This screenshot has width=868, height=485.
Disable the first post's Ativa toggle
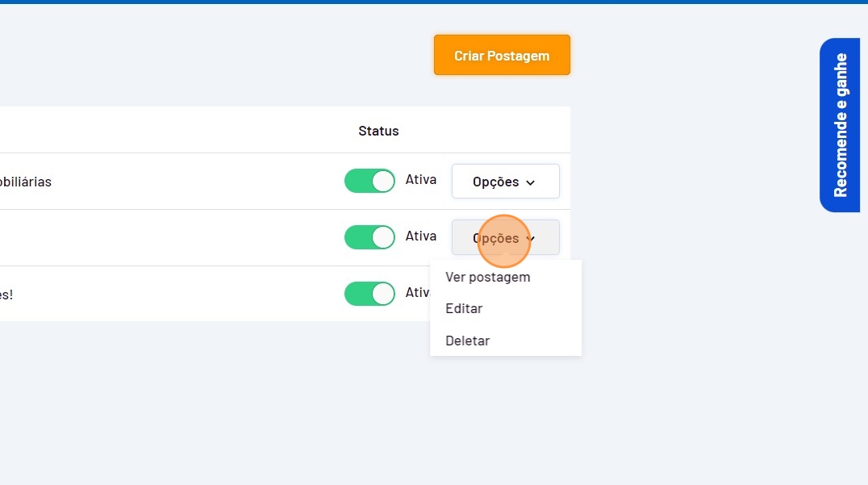point(369,182)
